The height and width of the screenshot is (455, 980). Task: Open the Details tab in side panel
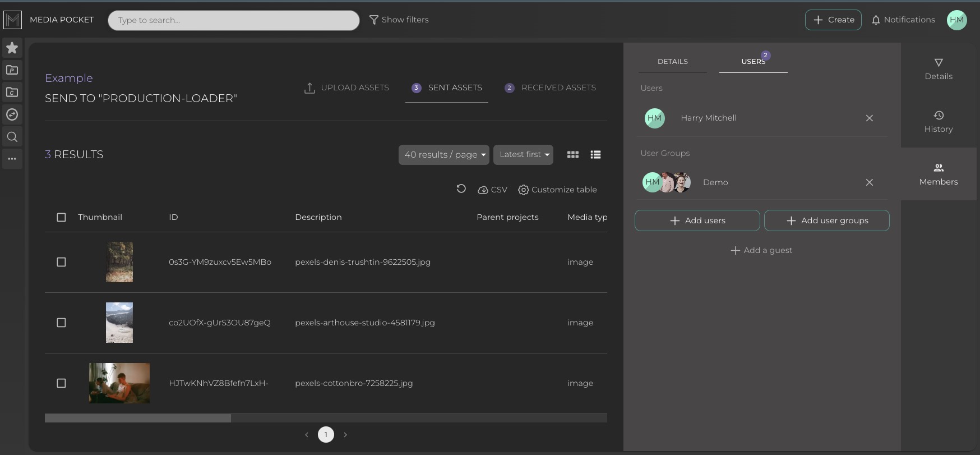(672, 62)
